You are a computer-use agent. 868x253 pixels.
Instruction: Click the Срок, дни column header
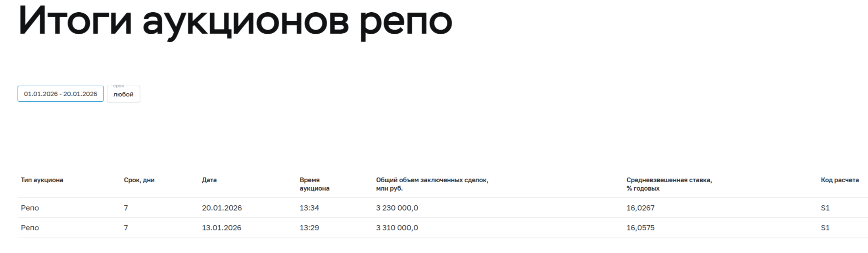click(x=139, y=180)
